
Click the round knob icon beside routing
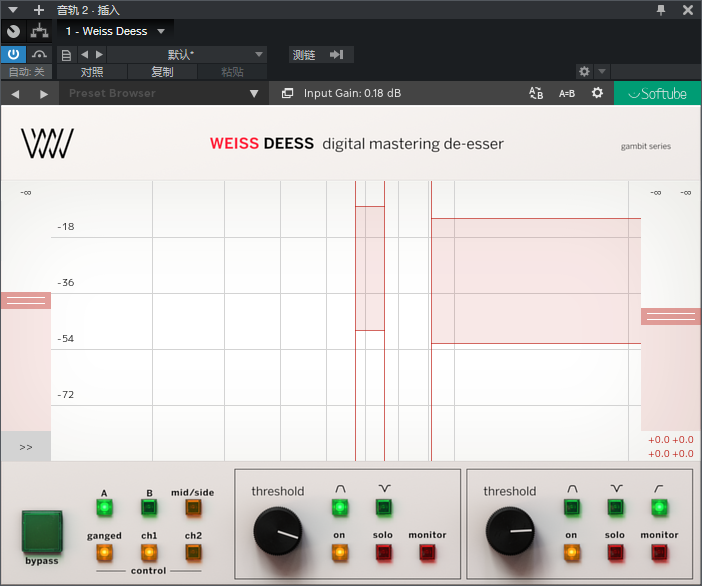click(x=13, y=31)
